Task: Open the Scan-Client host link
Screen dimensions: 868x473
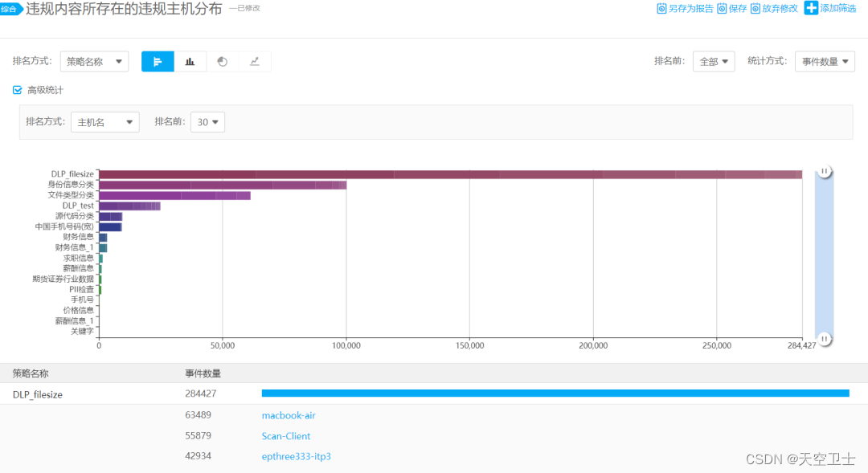Action: coord(285,436)
